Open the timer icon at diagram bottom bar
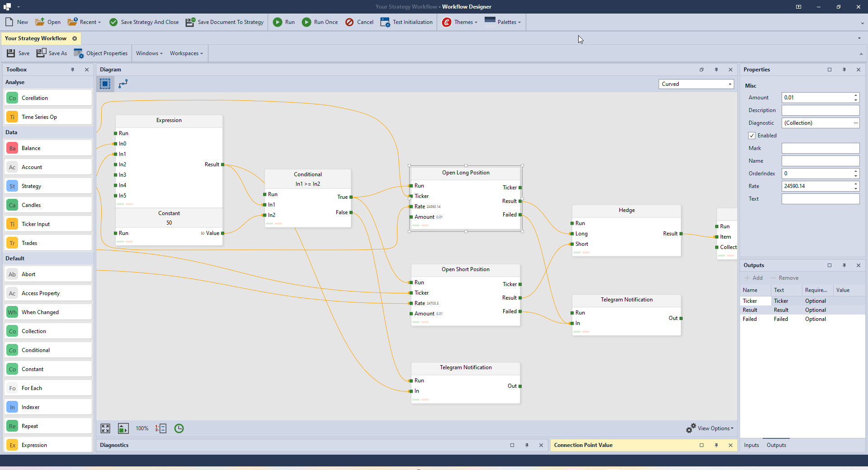This screenshot has height=470, width=868. pos(179,428)
